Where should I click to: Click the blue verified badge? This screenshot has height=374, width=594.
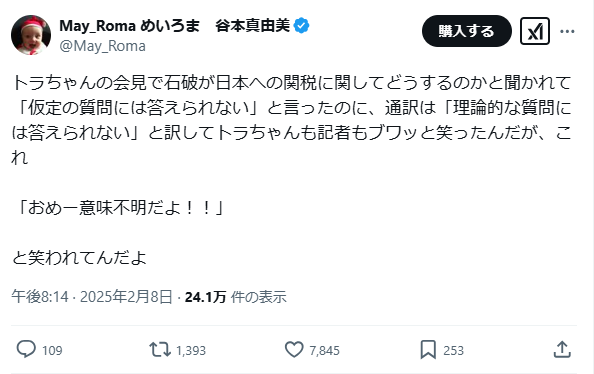tap(302, 26)
